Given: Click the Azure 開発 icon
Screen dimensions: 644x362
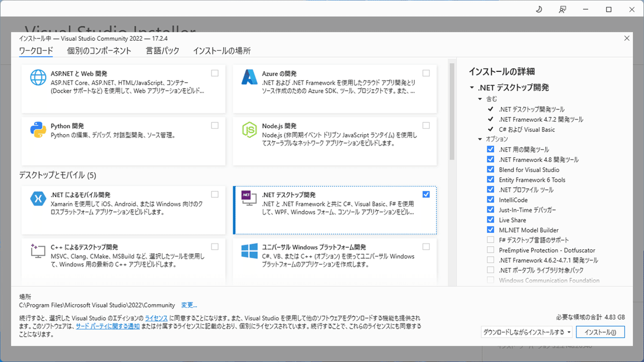Looking at the screenshot, I should coord(248,78).
